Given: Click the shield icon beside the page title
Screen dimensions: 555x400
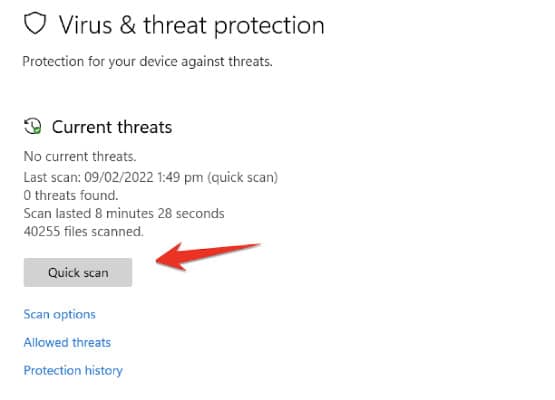Looking at the screenshot, I should 35,23.
